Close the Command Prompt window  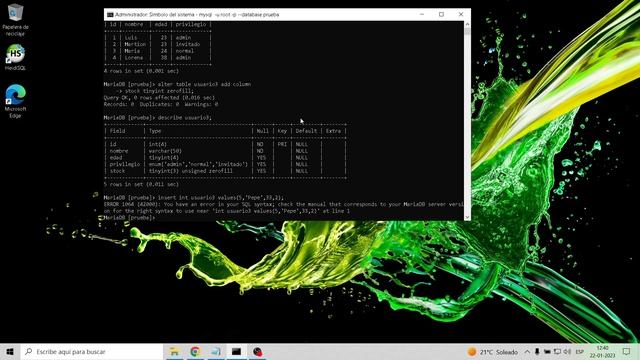click(x=461, y=14)
